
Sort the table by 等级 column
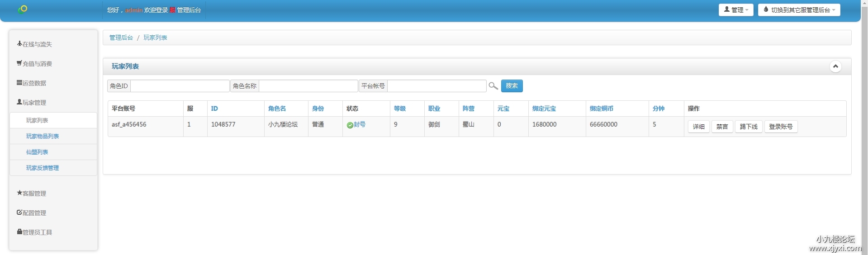[399, 109]
